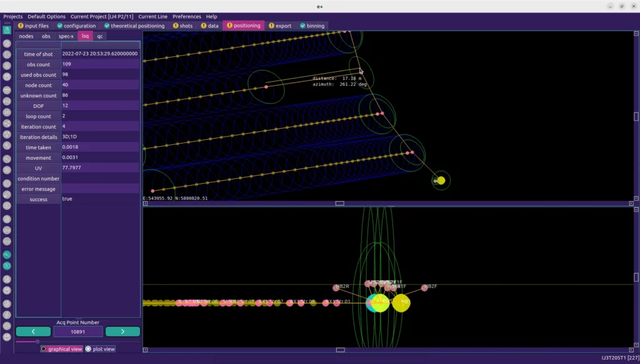This screenshot has width=640, height=364.
Task: Switch to the shots tab
Action: 183,26
